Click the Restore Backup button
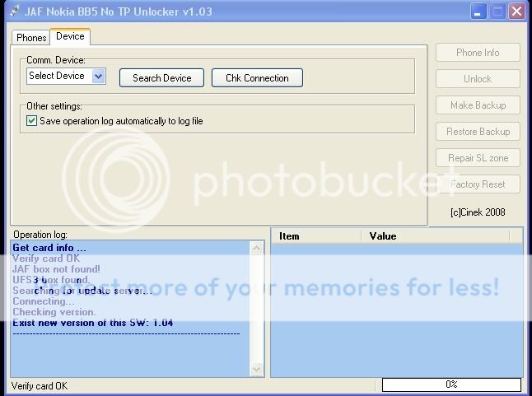This screenshot has height=396, width=532. pos(478,132)
